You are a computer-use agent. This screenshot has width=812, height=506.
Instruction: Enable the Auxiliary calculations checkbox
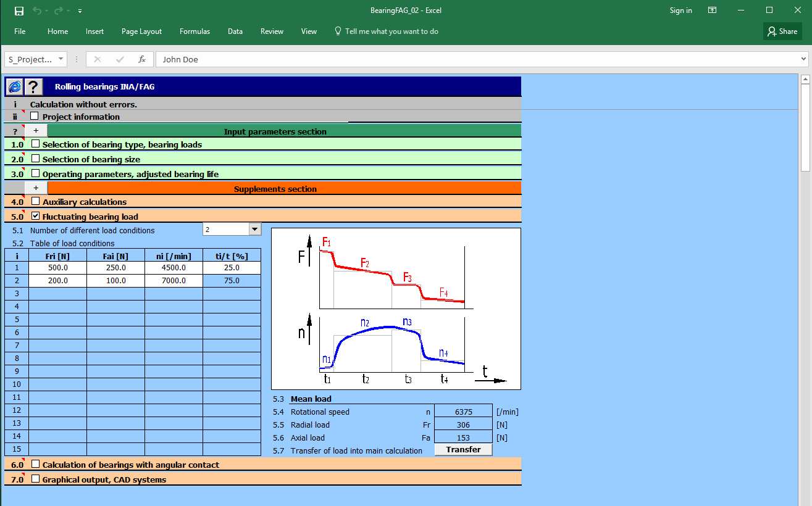[x=35, y=201]
